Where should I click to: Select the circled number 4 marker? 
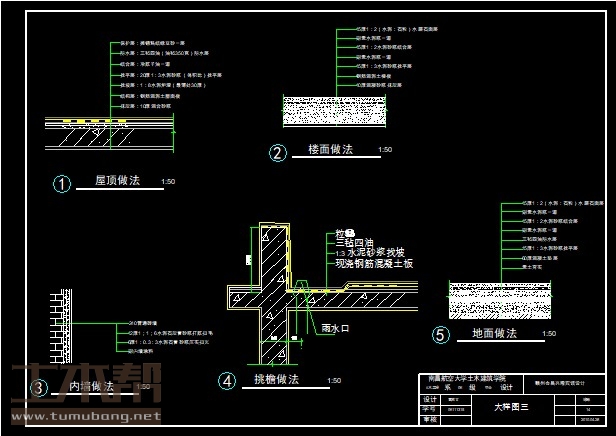[228, 381]
